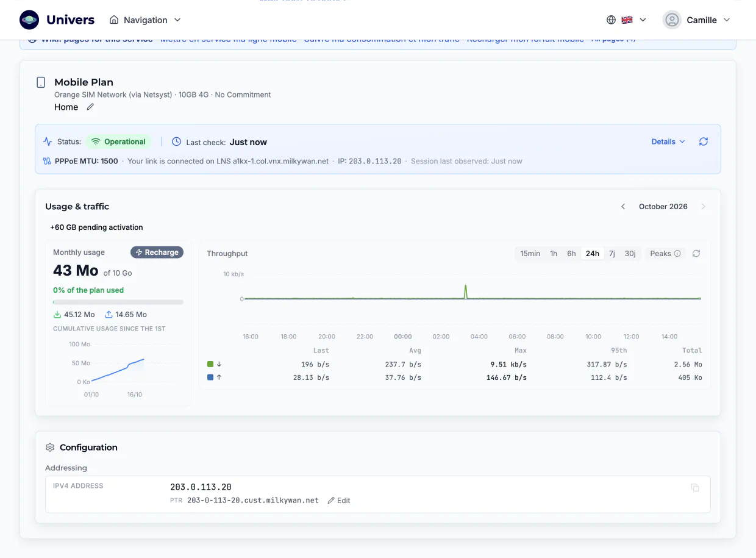Click the up arrow in throughput legend

click(x=219, y=377)
